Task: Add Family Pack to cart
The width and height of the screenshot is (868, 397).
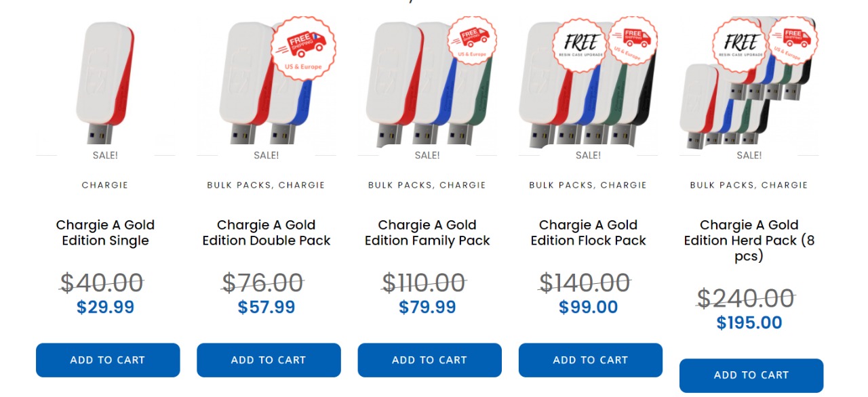Action: [429, 360]
